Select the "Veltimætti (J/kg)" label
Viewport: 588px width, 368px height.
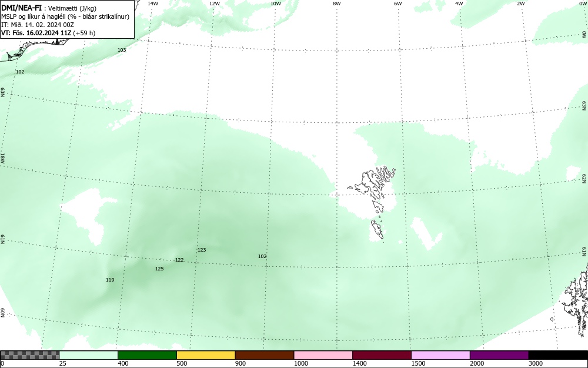[71, 8]
